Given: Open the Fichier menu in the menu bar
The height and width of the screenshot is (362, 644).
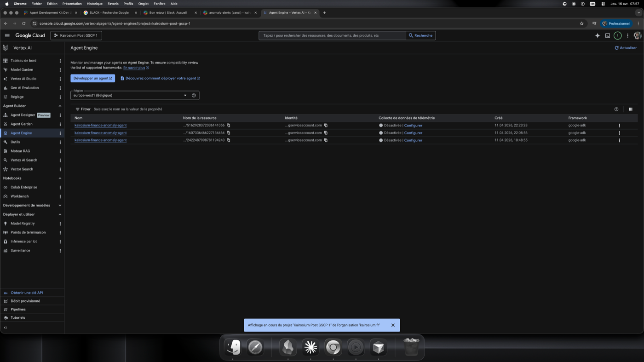Looking at the screenshot, I should pos(37,4).
